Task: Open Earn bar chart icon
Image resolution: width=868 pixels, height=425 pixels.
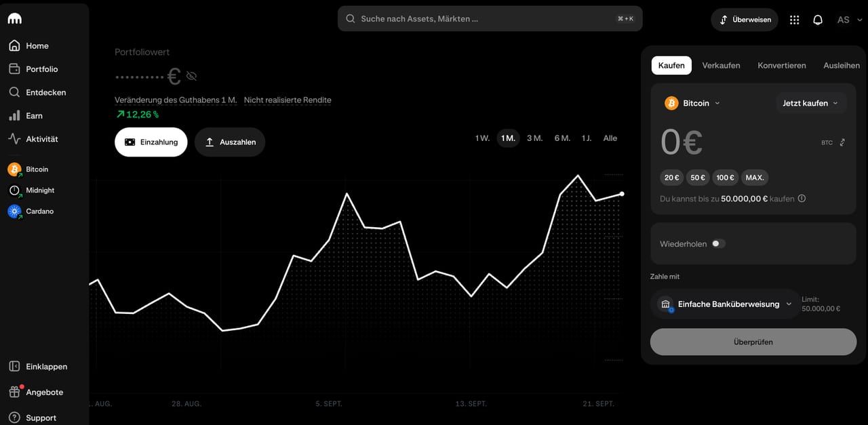Action: [x=14, y=115]
